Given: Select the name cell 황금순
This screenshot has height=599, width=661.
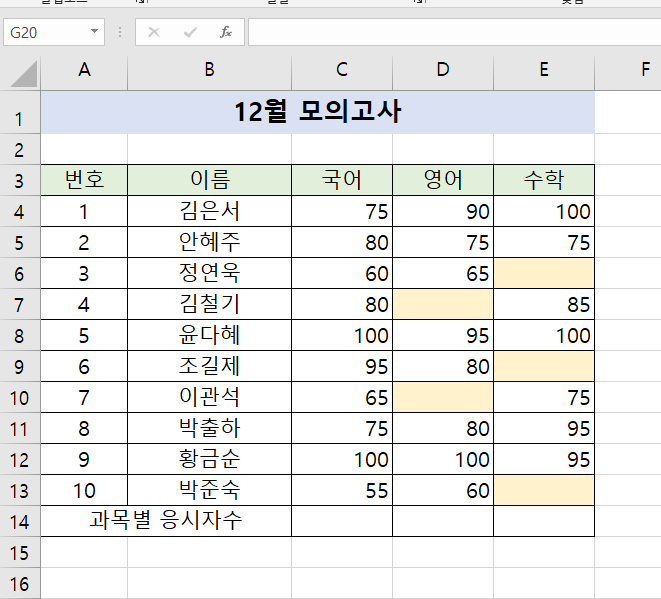Looking at the screenshot, I should (210, 459).
